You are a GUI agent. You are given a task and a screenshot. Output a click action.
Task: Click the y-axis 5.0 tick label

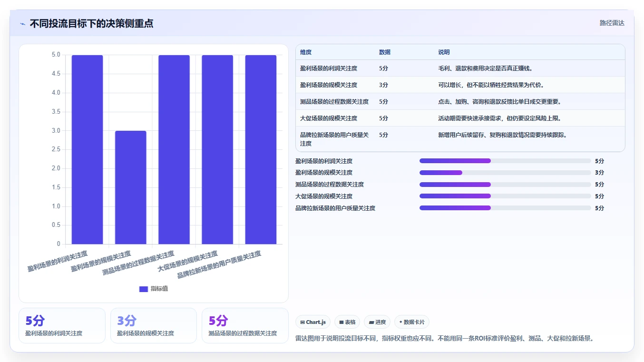[56, 55]
